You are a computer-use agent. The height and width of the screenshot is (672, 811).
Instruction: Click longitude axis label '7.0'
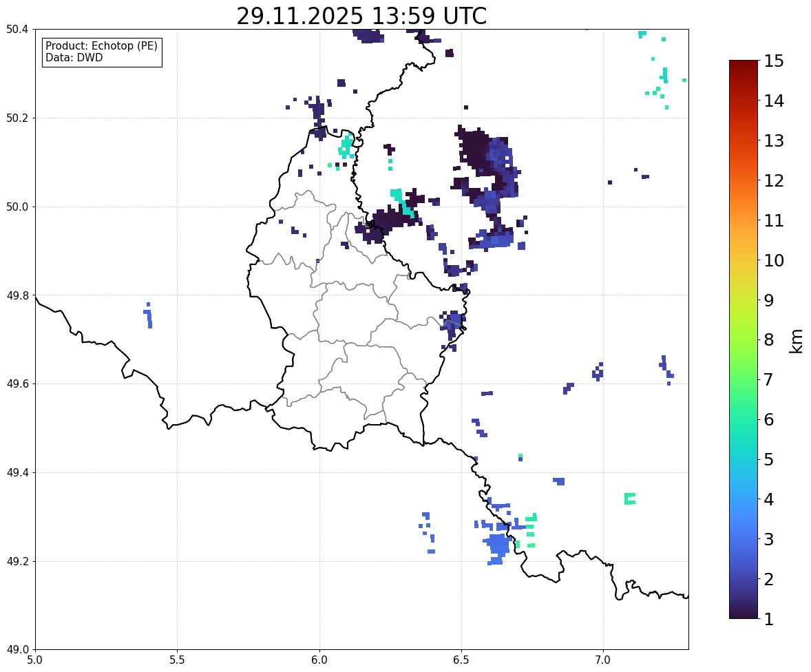coord(604,660)
